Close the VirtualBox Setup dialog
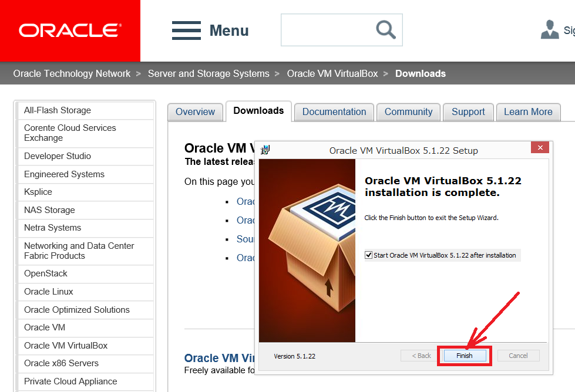 tap(540, 148)
